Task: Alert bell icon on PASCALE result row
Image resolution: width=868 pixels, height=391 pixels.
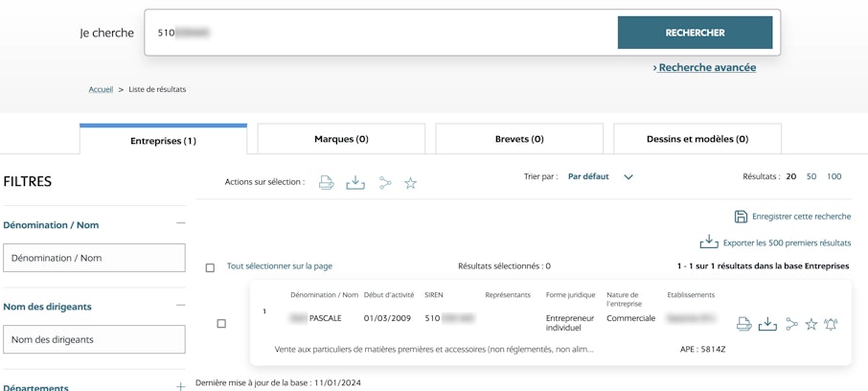Action: [x=831, y=324]
